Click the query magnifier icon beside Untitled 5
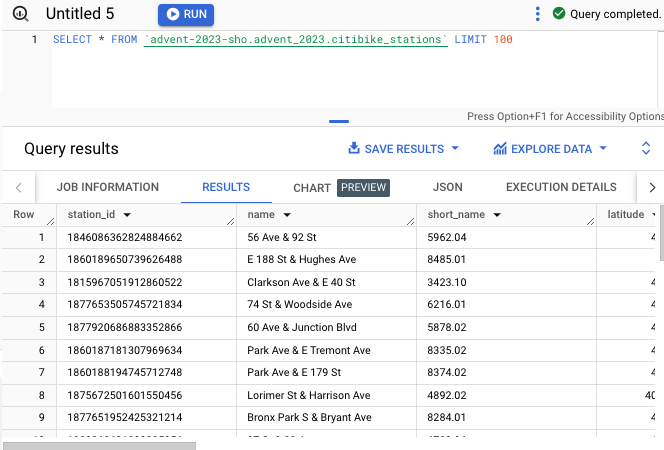The height and width of the screenshot is (450, 664). point(20,14)
